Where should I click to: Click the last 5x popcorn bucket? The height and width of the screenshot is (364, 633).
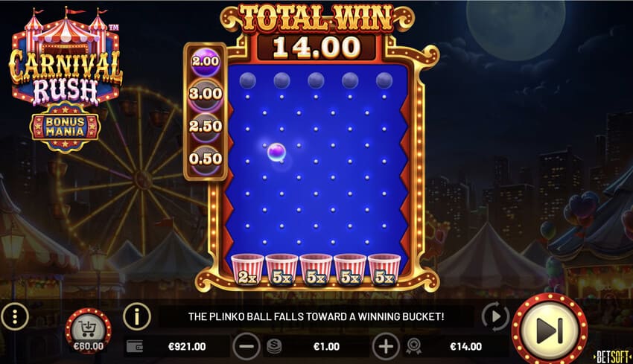tap(384, 270)
